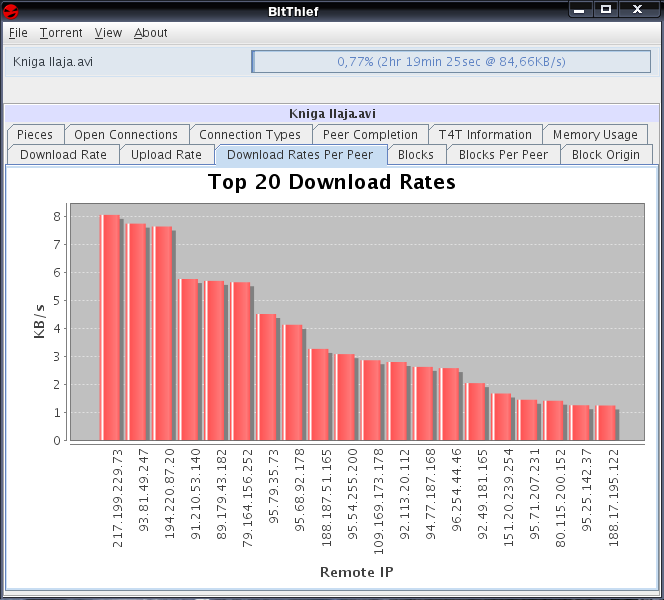Switch to the Open Connections tab

[x=126, y=135]
